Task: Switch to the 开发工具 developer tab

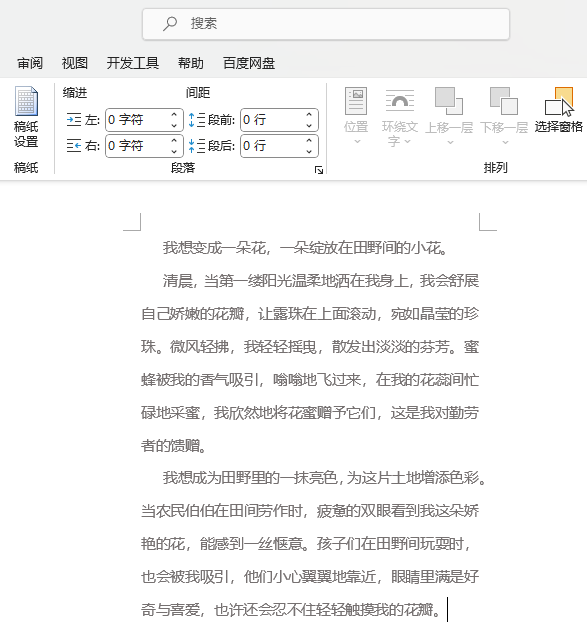Action: pyautogui.click(x=133, y=63)
